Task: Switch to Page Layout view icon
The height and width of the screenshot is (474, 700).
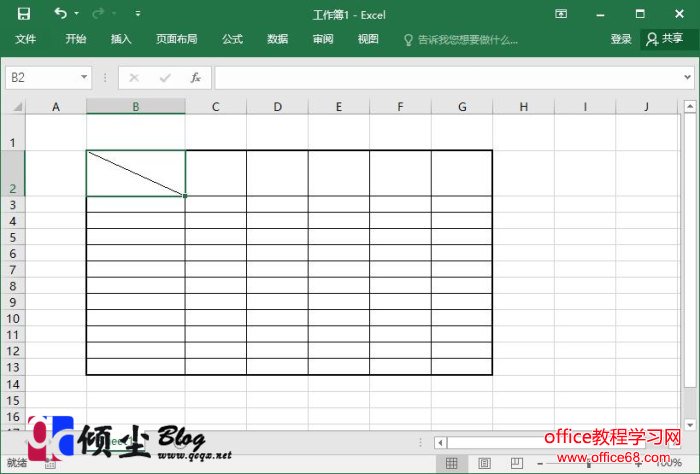Action: click(484, 463)
